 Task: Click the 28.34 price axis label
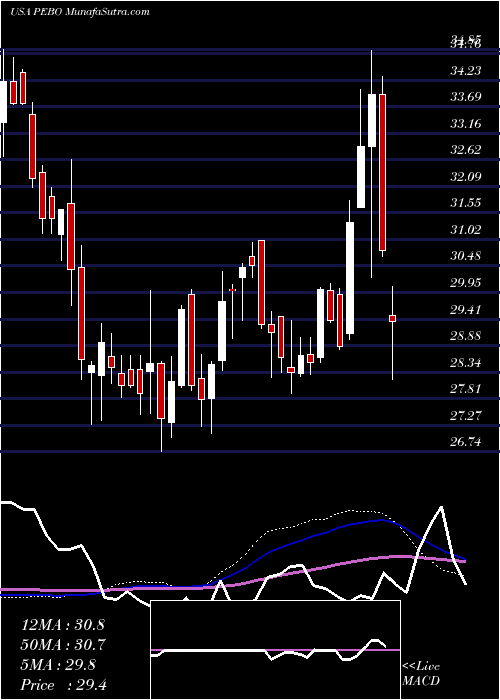point(466,362)
